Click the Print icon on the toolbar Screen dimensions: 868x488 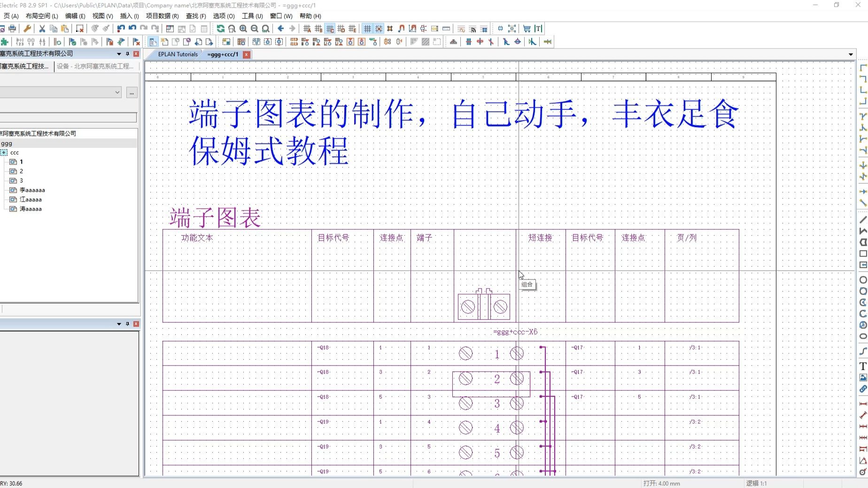tap(13, 28)
